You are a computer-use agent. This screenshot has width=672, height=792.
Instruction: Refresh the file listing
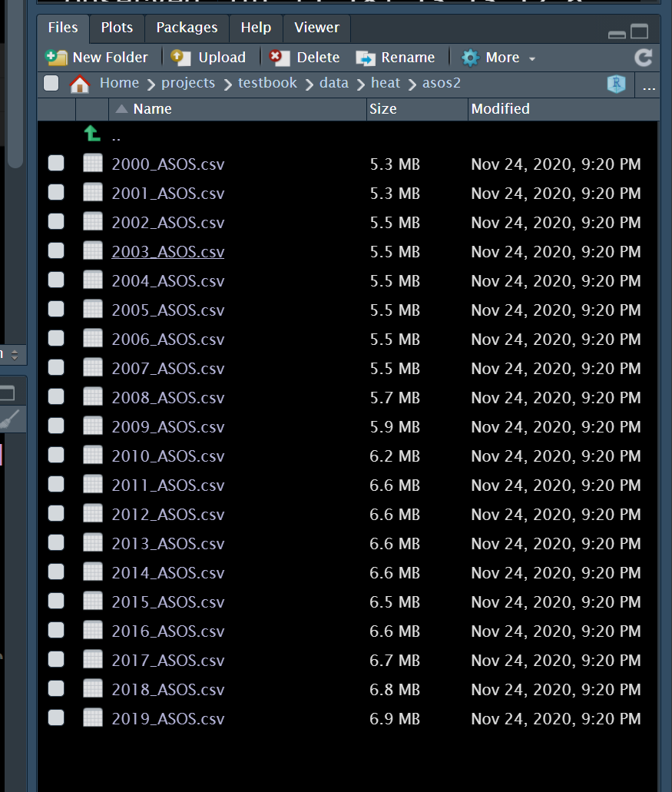pyautogui.click(x=643, y=57)
